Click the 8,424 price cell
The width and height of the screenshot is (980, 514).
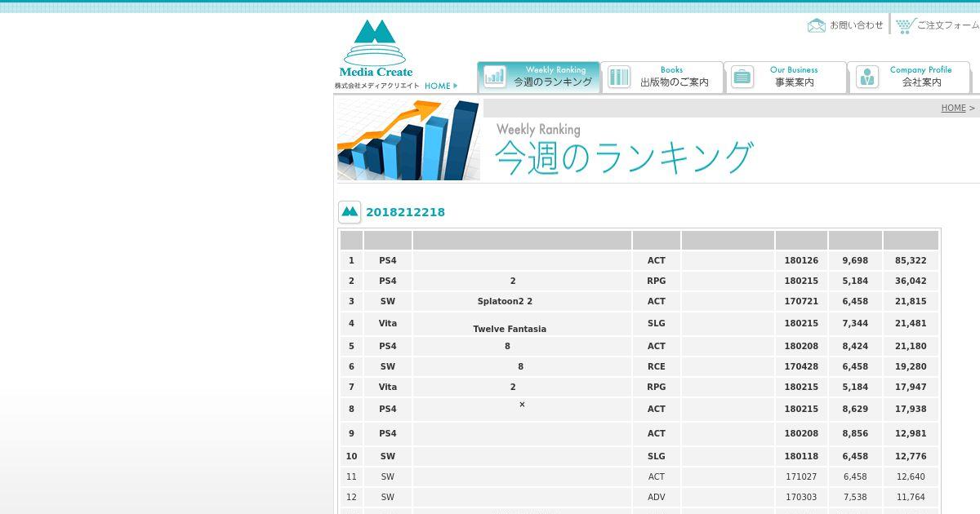(855, 346)
